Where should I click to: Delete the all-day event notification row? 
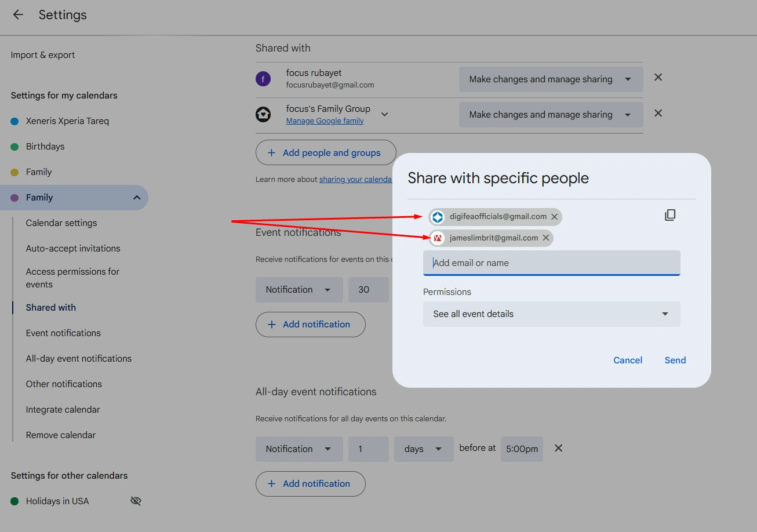[x=558, y=449]
